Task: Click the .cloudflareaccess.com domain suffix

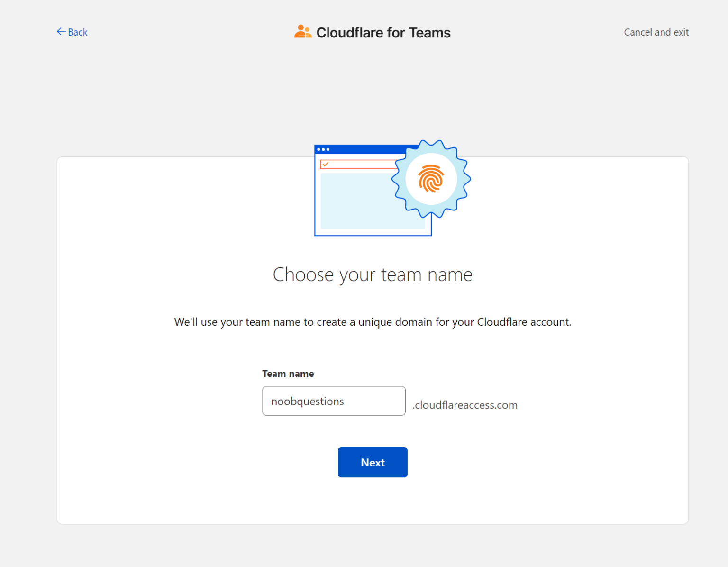Action: pos(464,405)
